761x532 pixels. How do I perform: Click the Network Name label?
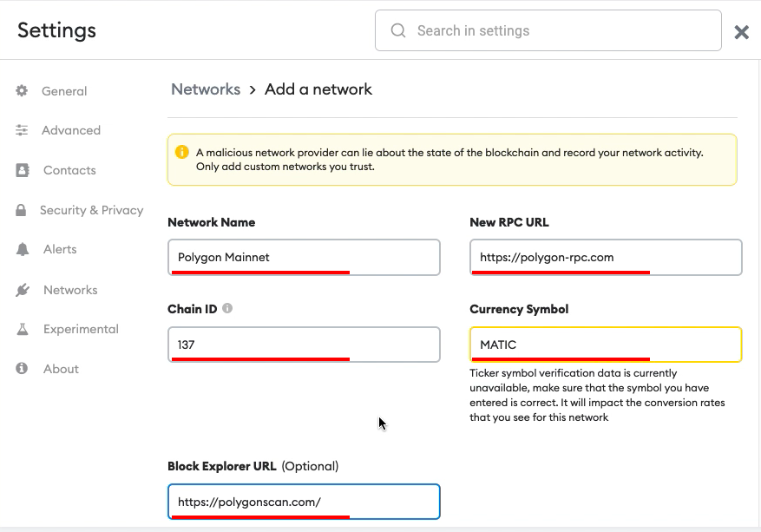pos(212,222)
